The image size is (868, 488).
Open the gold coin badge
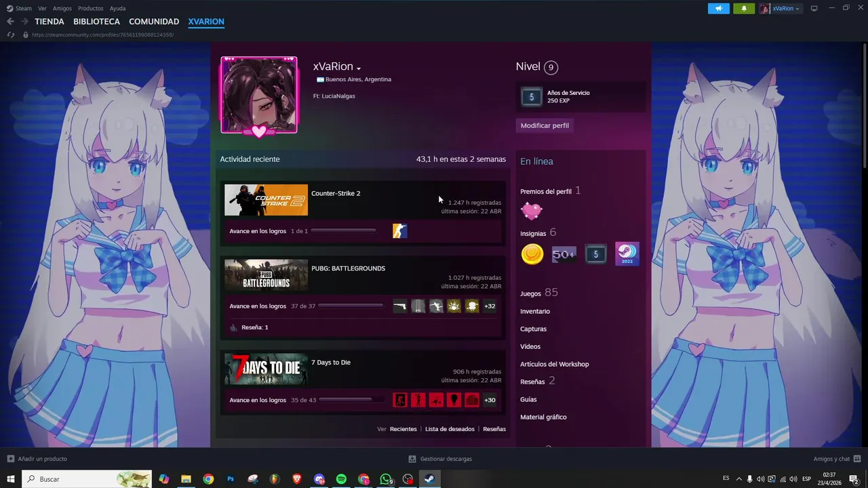click(x=532, y=254)
